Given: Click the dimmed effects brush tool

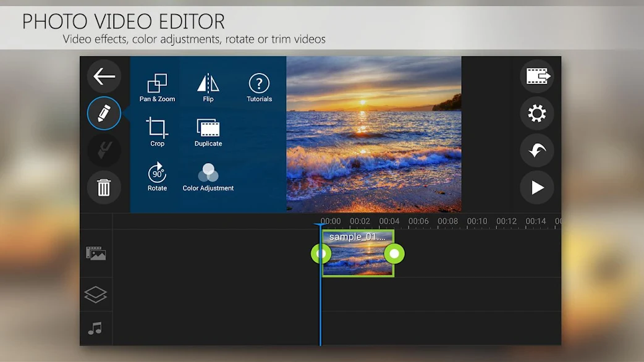Looking at the screenshot, I should tap(104, 150).
